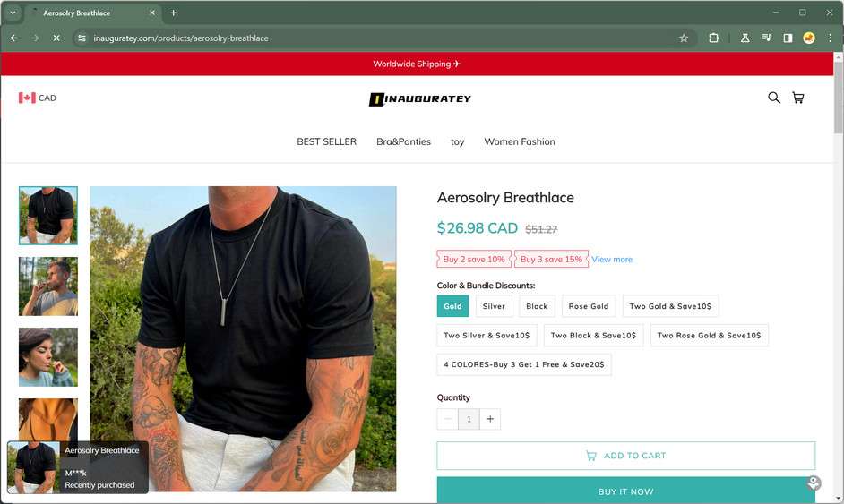Expand the tab search dropdown arrow
844x504 pixels.
(x=13, y=13)
